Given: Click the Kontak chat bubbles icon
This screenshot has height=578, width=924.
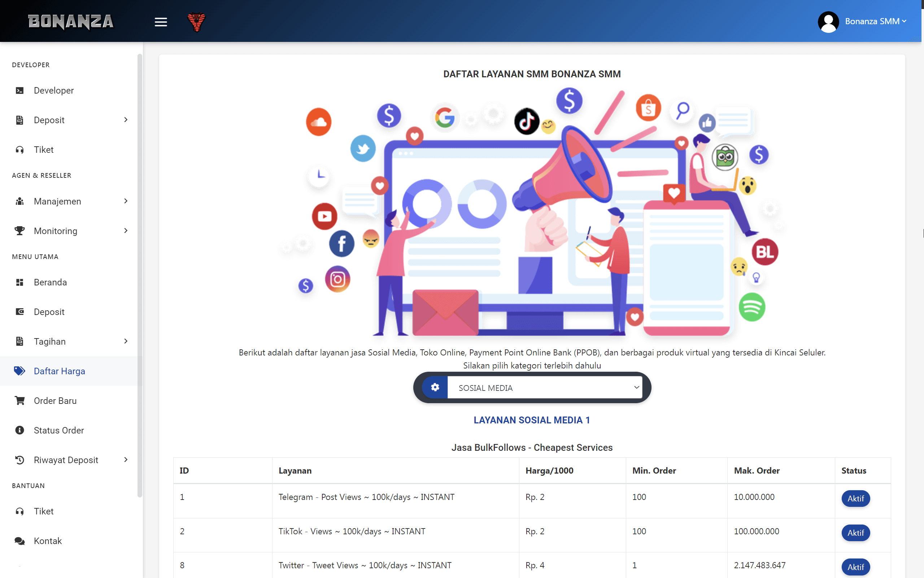Looking at the screenshot, I should pos(19,541).
